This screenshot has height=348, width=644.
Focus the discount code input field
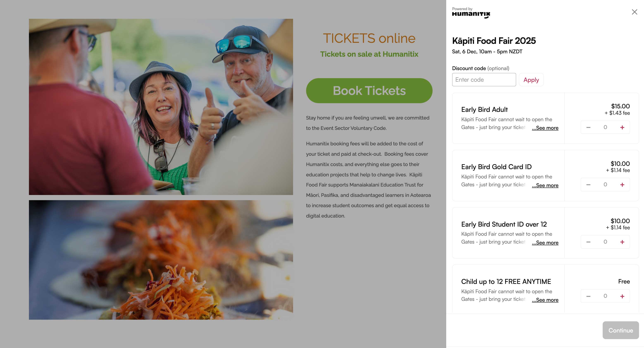pyautogui.click(x=484, y=80)
